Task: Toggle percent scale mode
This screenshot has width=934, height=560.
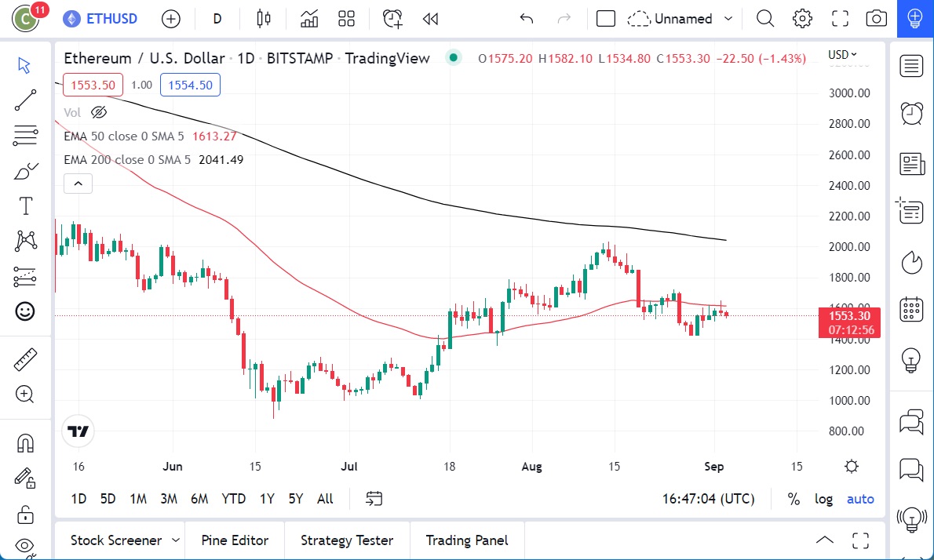Action: click(x=794, y=499)
